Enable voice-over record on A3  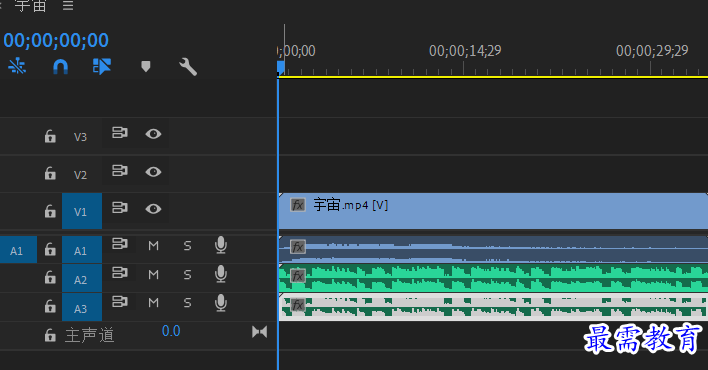[221, 303]
